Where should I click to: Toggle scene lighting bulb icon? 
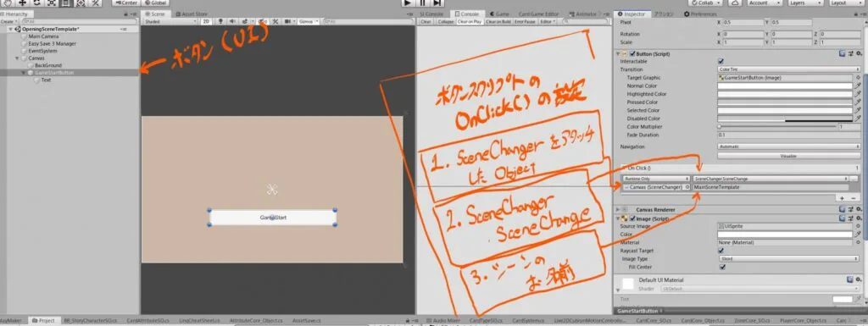tap(221, 21)
